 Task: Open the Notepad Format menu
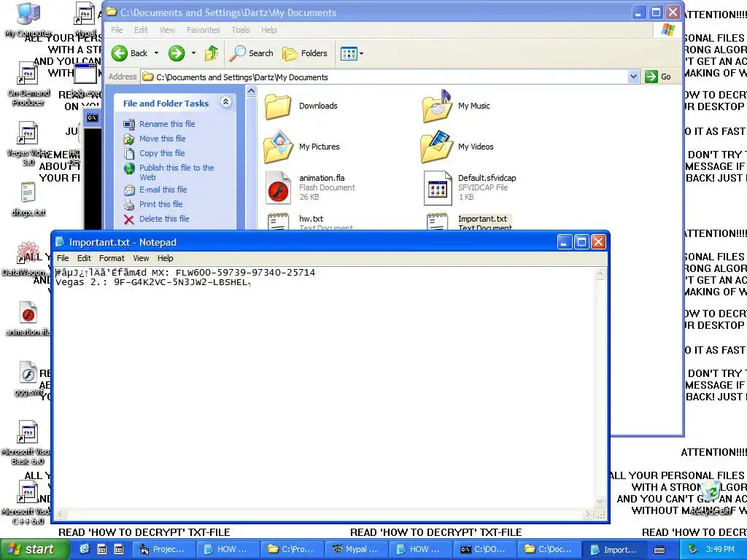[112, 258]
